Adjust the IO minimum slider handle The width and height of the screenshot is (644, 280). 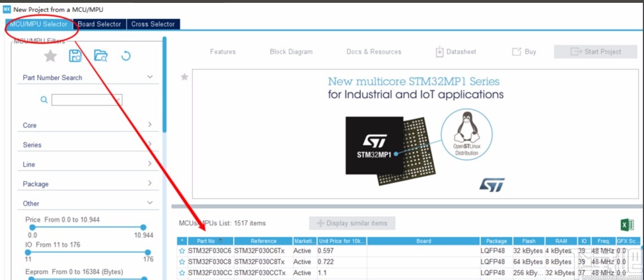pyautogui.click(x=29, y=252)
